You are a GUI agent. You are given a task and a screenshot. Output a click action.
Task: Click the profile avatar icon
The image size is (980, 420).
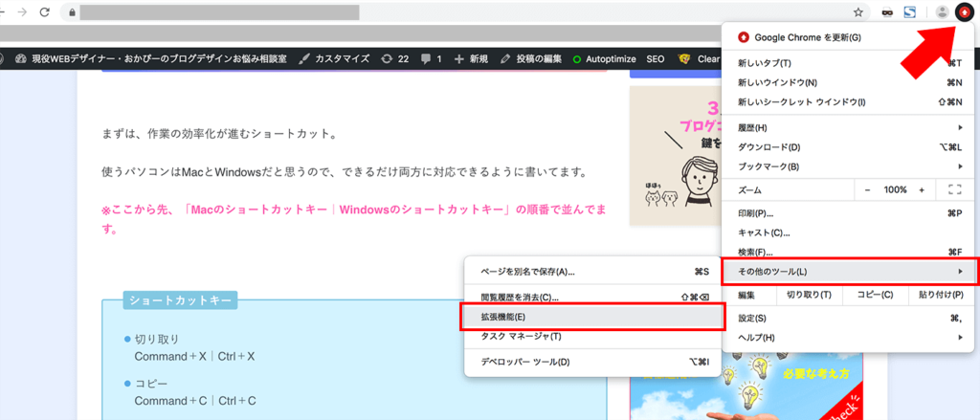pyautogui.click(x=943, y=11)
